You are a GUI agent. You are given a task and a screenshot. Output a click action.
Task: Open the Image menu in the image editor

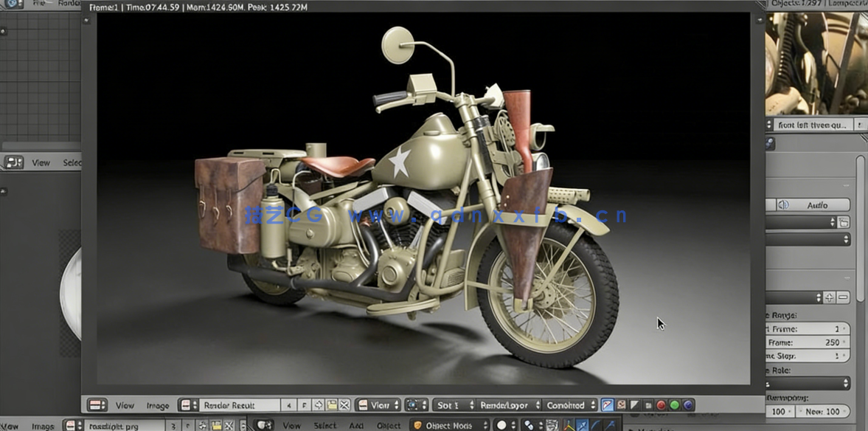[156, 404]
